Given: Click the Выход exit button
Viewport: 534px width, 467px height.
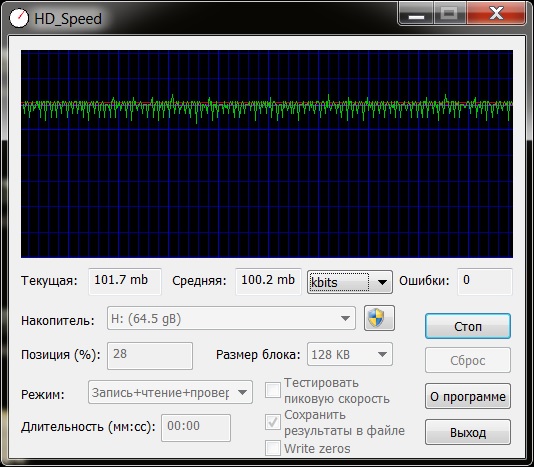Looking at the screenshot, I should click(468, 432).
